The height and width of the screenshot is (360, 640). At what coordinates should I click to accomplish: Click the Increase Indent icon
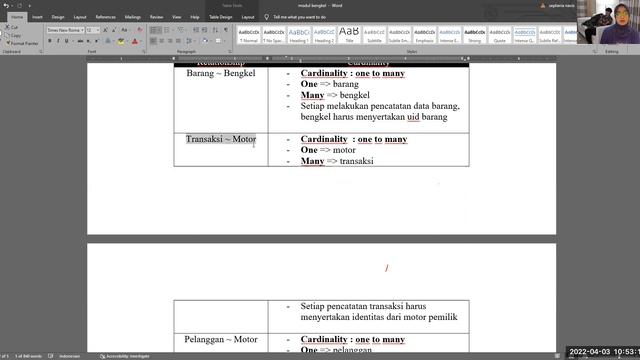coord(204,30)
